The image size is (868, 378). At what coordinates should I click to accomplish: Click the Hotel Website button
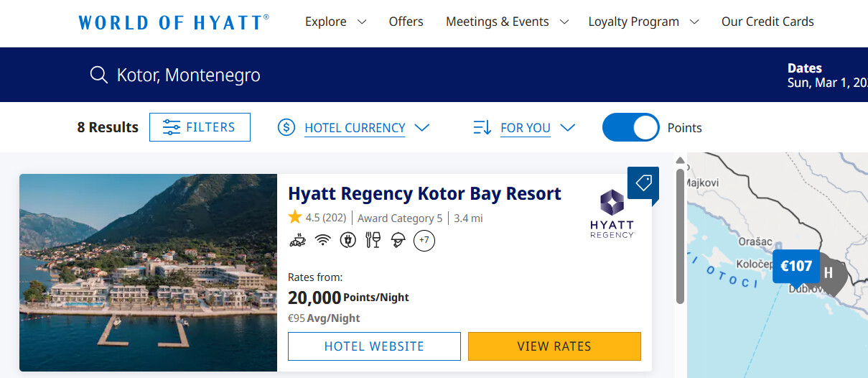(x=374, y=346)
